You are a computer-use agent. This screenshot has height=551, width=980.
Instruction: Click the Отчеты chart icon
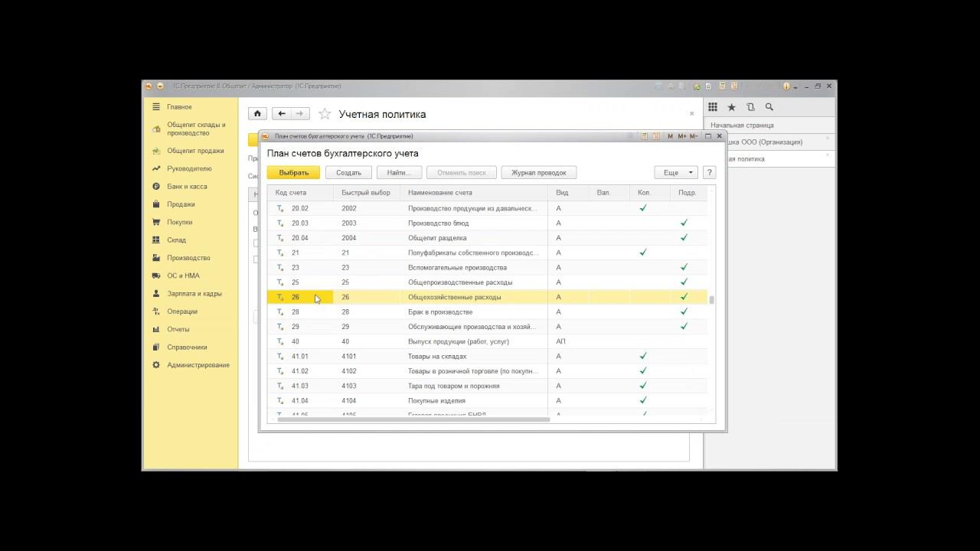[x=156, y=329]
